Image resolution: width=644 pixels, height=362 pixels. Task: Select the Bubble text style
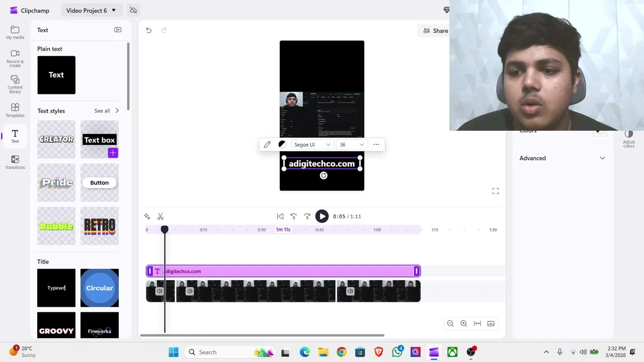coord(56,226)
